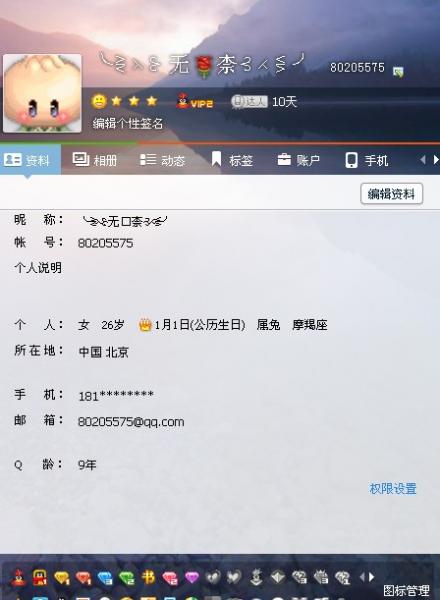Click 编辑个性签名 to edit signature
Screen dimensions: 440x600
pyautogui.click(x=128, y=123)
